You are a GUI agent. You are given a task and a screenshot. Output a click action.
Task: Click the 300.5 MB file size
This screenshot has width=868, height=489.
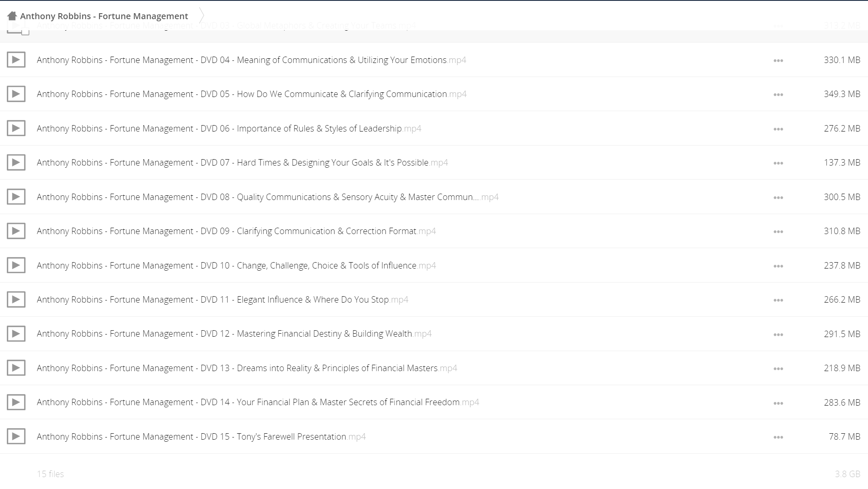[842, 197]
